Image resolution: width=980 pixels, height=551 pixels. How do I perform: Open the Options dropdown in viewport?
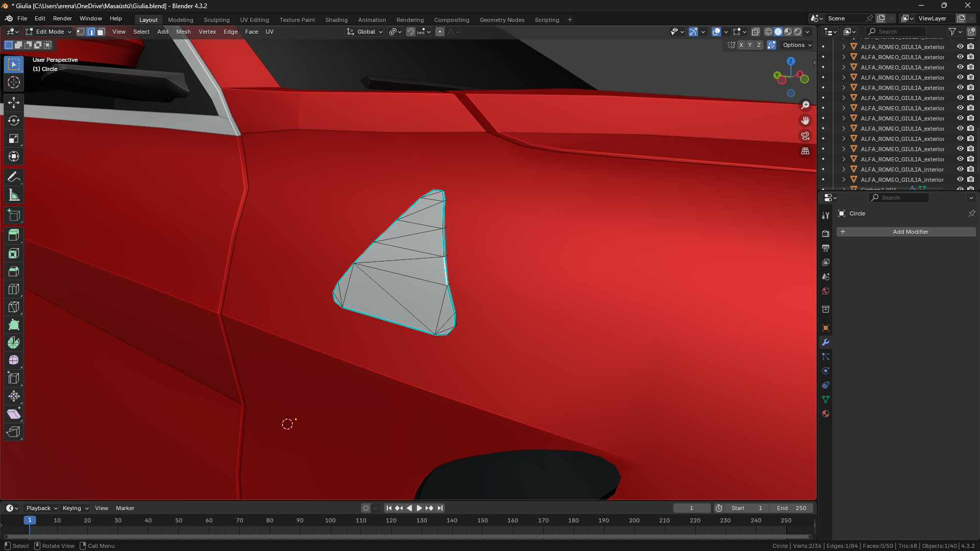coord(797,45)
